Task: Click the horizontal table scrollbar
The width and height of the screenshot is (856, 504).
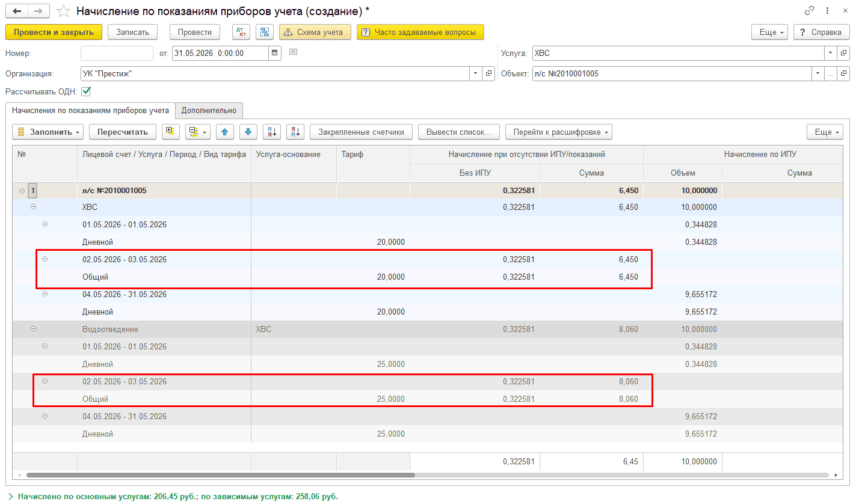Action: pyautogui.click(x=220, y=475)
